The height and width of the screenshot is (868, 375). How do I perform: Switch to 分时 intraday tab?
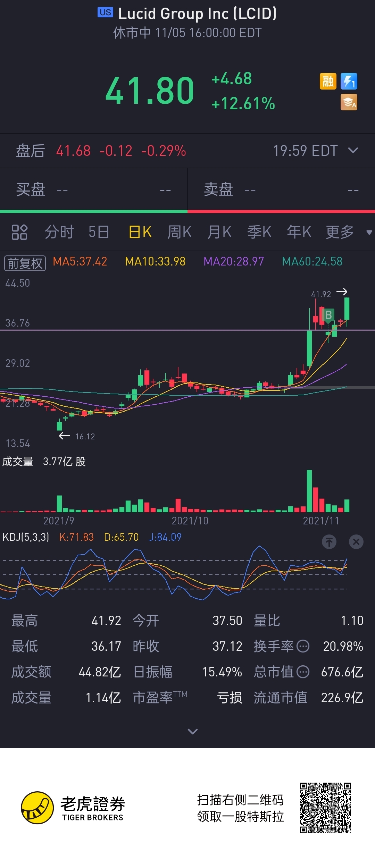pyautogui.click(x=59, y=232)
